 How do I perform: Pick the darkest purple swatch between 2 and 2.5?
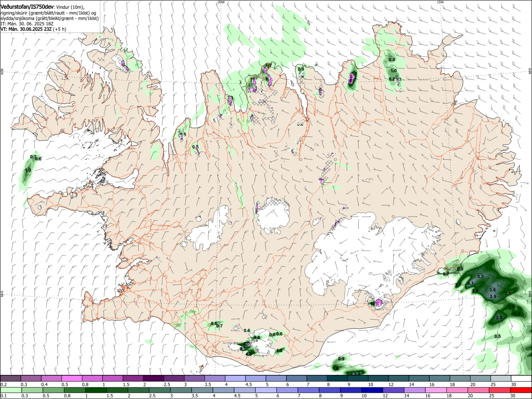coord(153,379)
